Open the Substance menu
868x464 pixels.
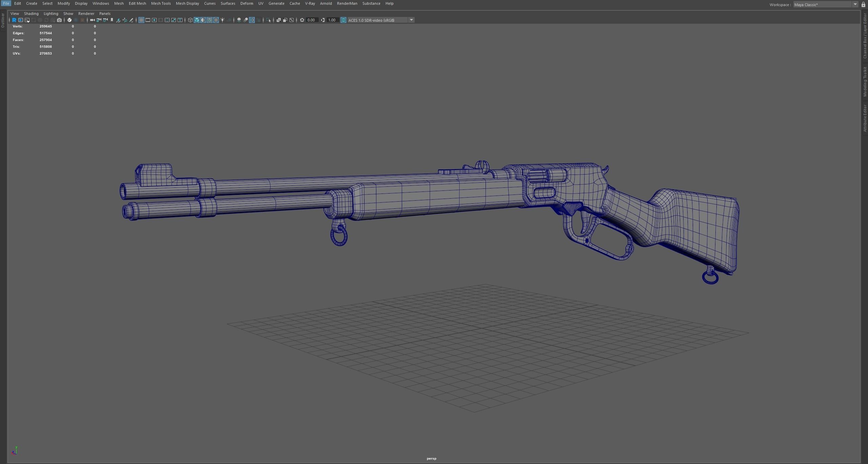pyautogui.click(x=371, y=3)
